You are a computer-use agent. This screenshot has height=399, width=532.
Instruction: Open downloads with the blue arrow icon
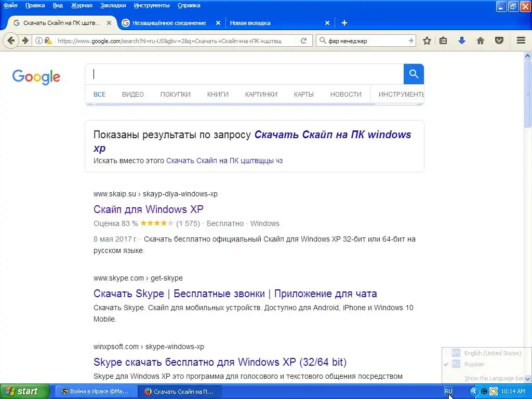point(461,41)
